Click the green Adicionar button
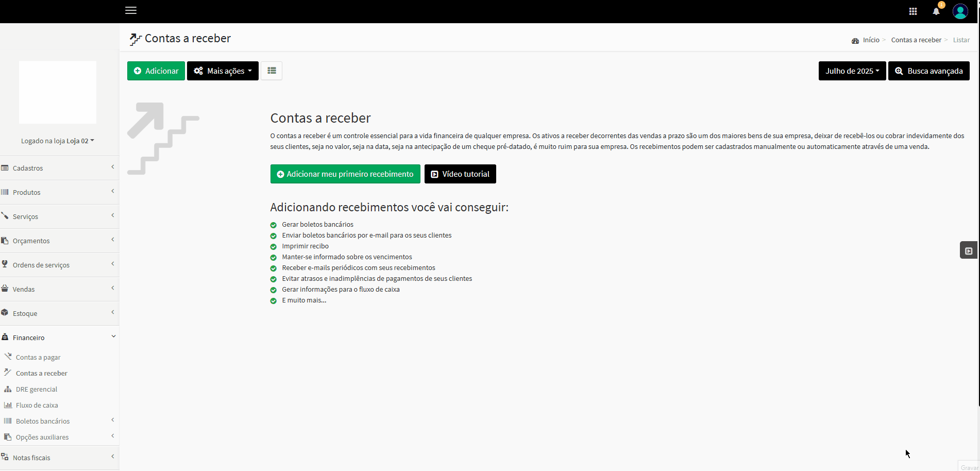This screenshot has height=471, width=980. [156, 71]
